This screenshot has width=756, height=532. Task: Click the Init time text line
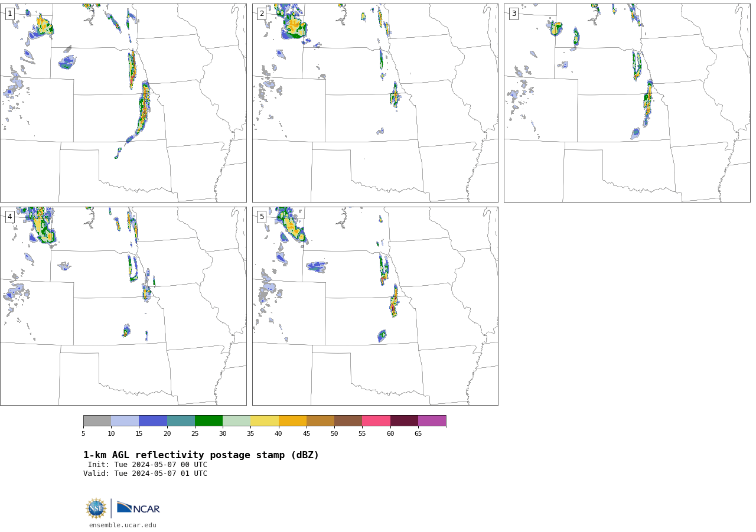coord(148,465)
